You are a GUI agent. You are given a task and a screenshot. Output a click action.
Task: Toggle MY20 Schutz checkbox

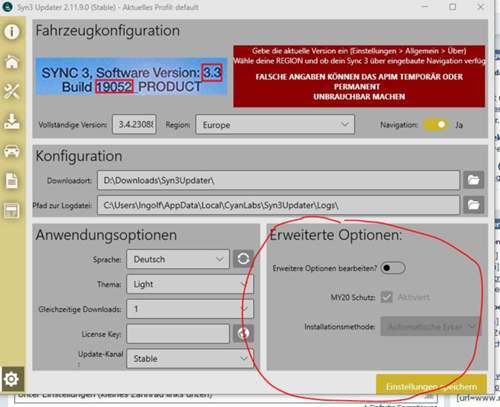(387, 297)
